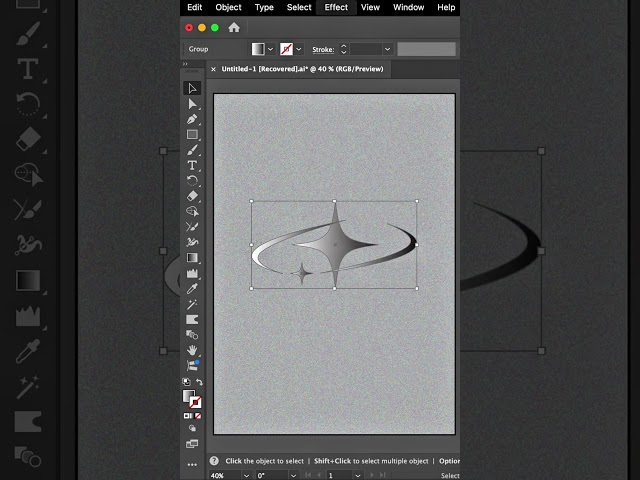Image resolution: width=640 pixels, height=480 pixels.
Task: Click the "Group" selection label
Action: [198, 49]
